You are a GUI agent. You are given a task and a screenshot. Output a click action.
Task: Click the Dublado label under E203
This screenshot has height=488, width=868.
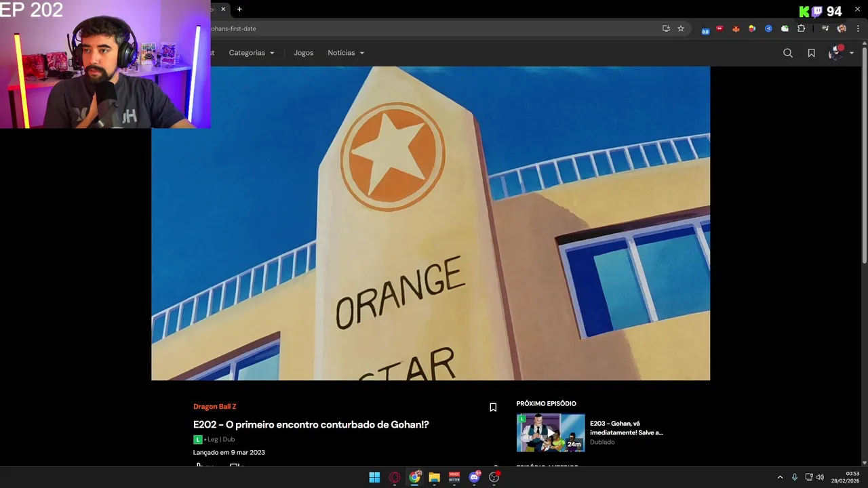pos(602,442)
